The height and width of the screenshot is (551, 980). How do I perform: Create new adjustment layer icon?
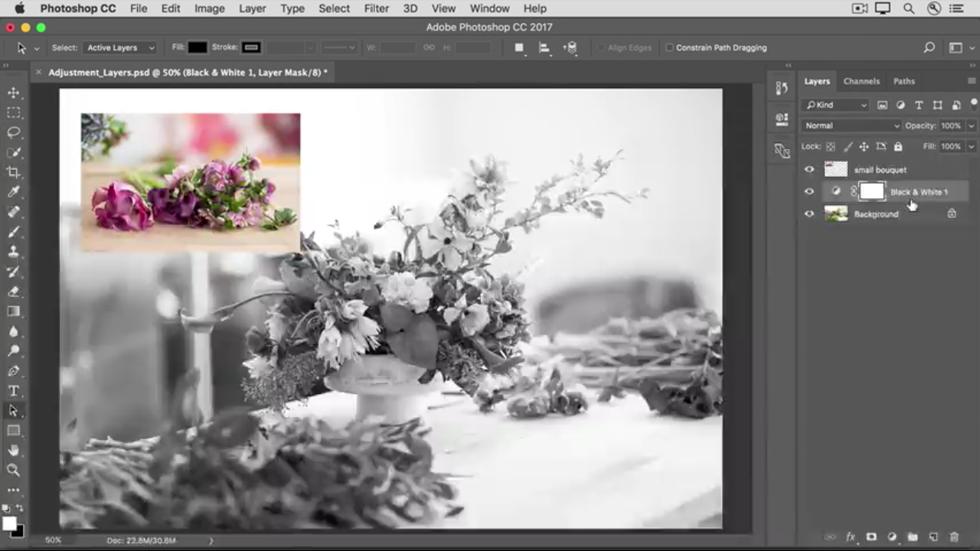coord(892,537)
